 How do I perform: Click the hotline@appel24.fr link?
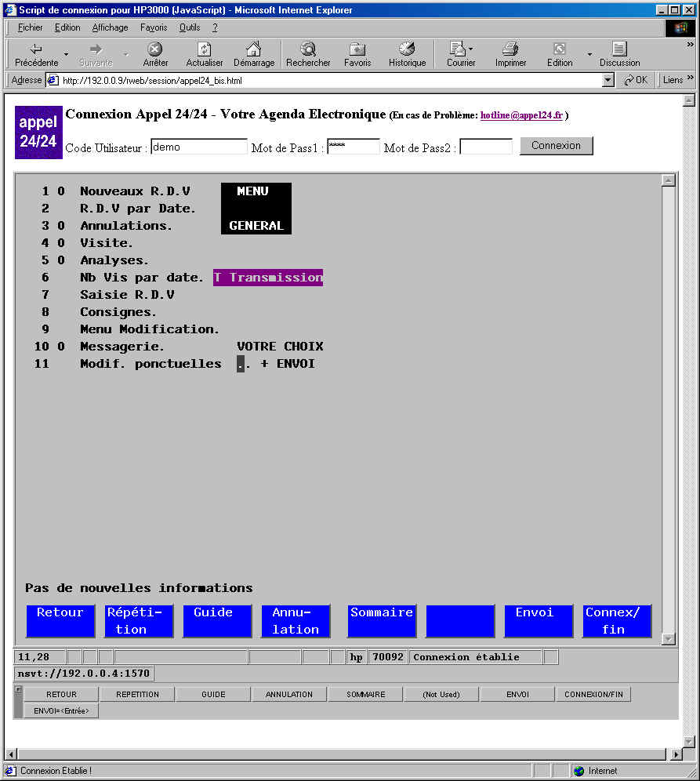(x=522, y=115)
